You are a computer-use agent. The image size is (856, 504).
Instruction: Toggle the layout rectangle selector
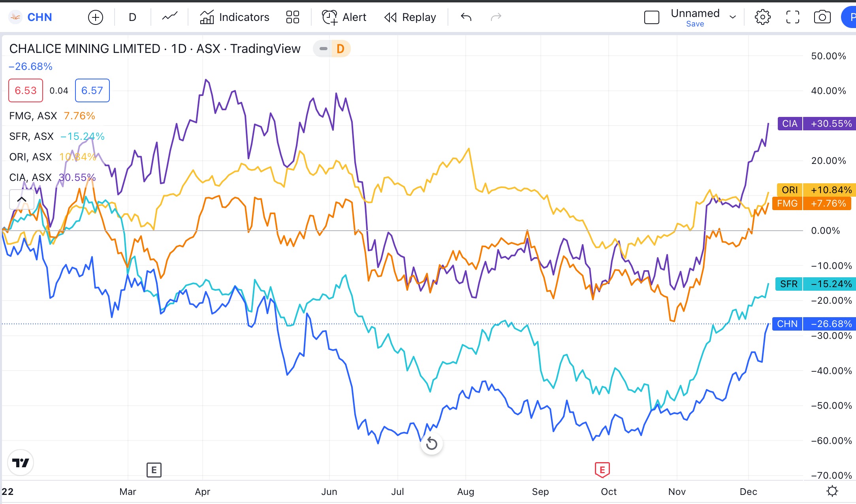[x=651, y=17]
